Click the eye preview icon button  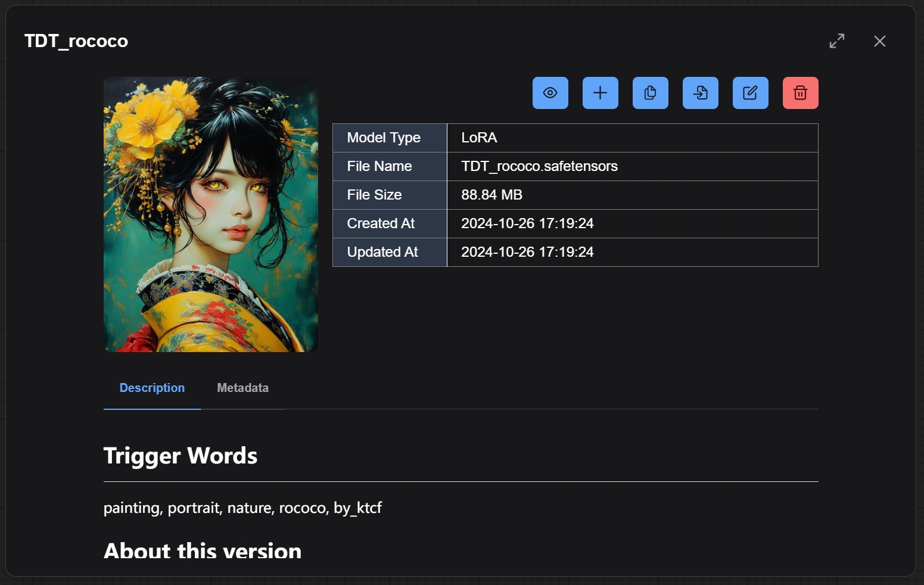coord(550,93)
